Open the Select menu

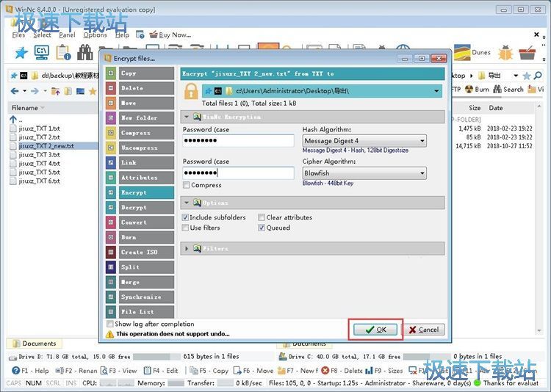click(42, 35)
